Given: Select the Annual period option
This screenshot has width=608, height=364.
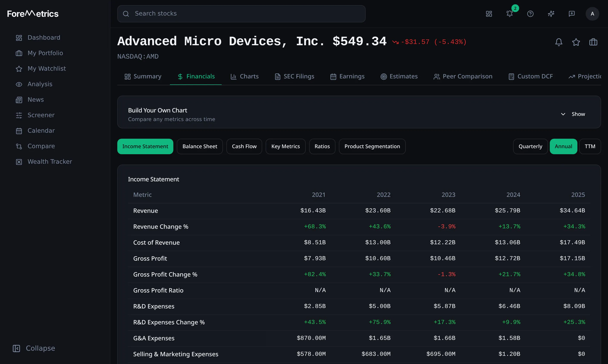Looking at the screenshot, I should [563, 146].
